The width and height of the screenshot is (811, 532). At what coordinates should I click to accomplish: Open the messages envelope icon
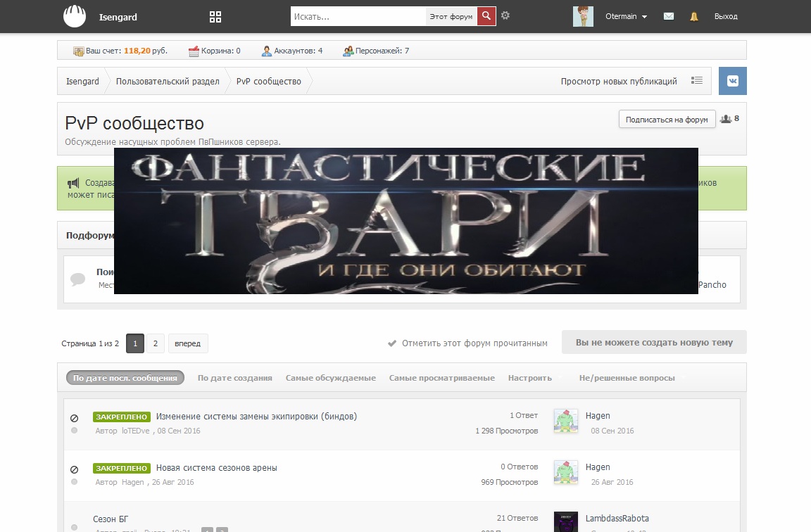[669, 16]
